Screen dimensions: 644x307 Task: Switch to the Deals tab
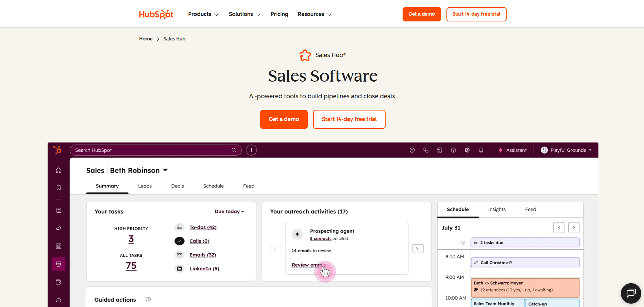tap(177, 186)
